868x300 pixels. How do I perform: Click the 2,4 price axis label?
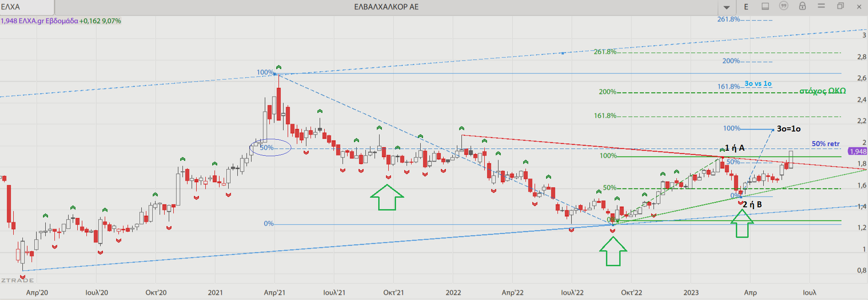pos(862,100)
